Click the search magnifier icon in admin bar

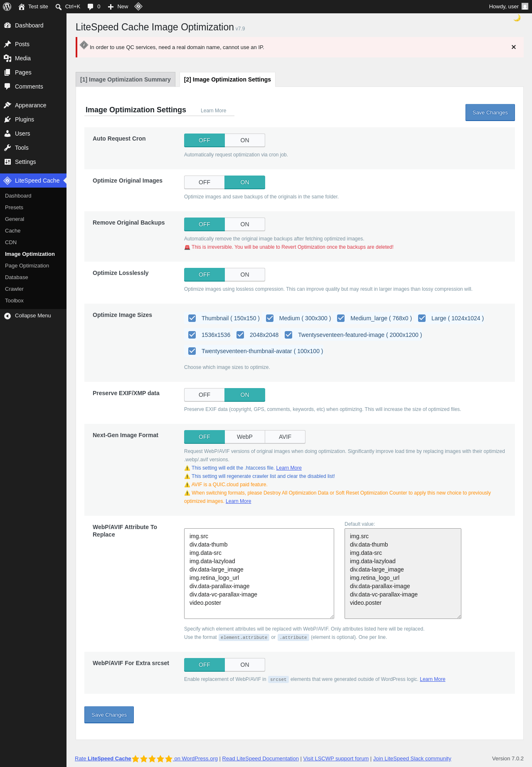(59, 7)
